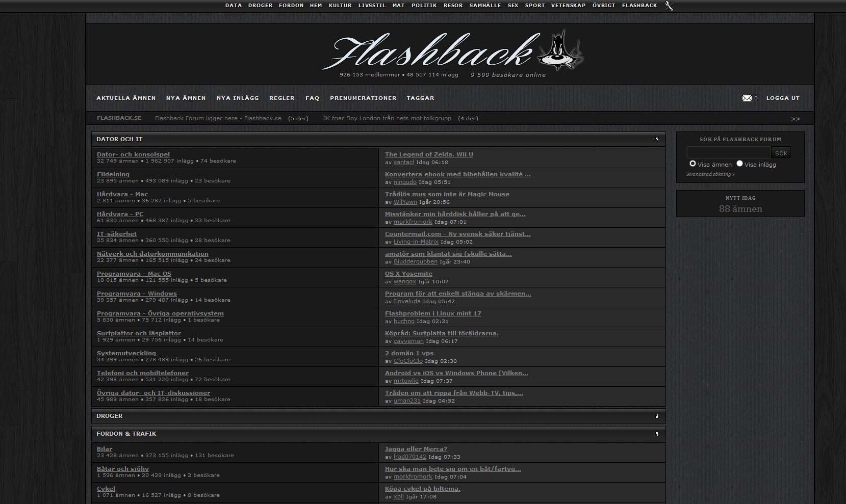Open the POLITIK top menu

pyautogui.click(x=424, y=6)
